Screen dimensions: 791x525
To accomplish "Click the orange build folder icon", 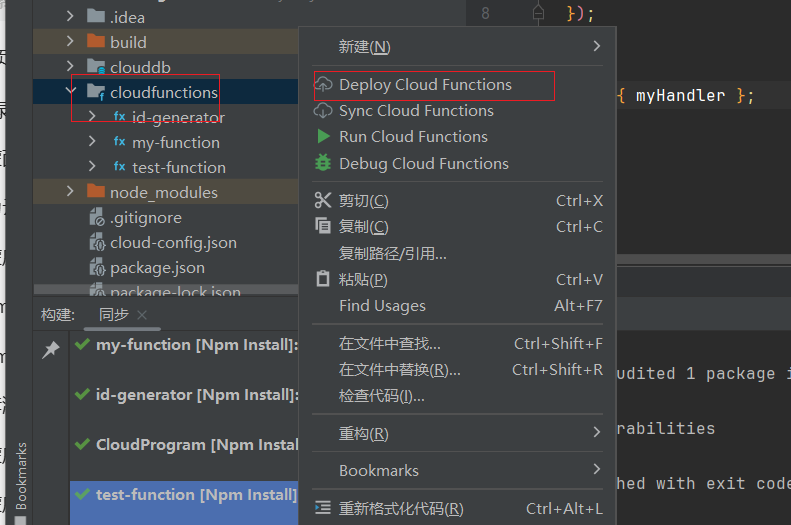I will point(95,41).
